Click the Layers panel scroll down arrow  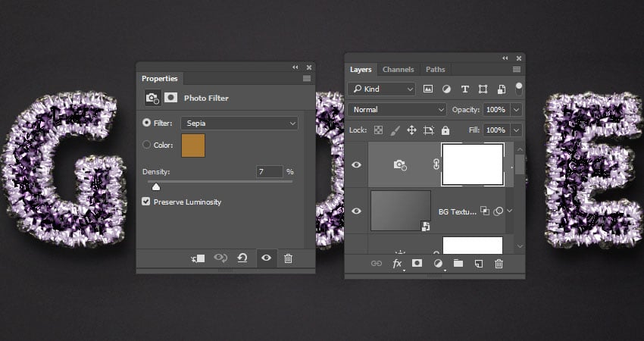coord(520,246)
